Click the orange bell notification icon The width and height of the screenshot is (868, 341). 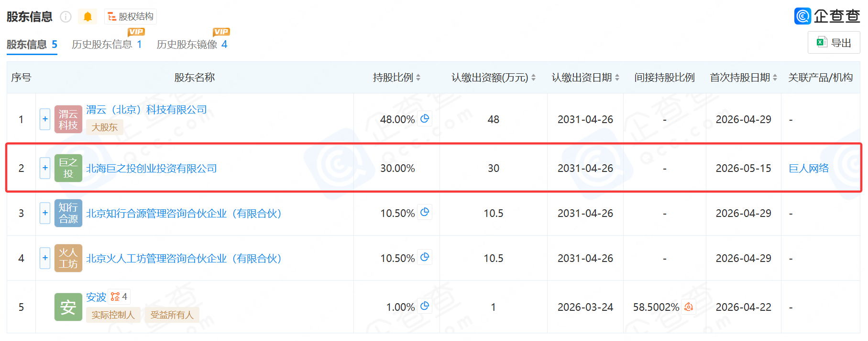tap(88, 17)
